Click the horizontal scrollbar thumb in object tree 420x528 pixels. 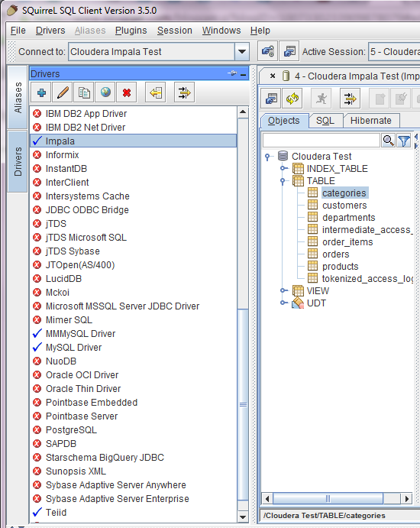[x=328, y=498]
